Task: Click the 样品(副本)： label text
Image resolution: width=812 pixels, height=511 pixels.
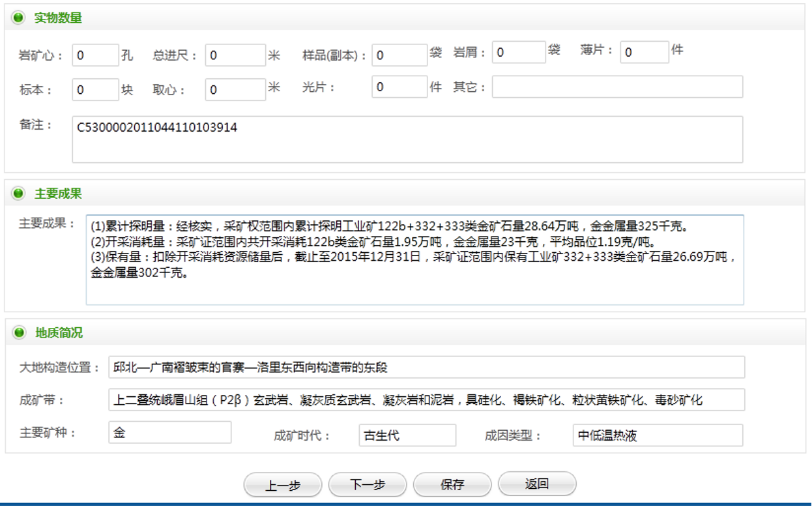Action: tap(335, 56)
